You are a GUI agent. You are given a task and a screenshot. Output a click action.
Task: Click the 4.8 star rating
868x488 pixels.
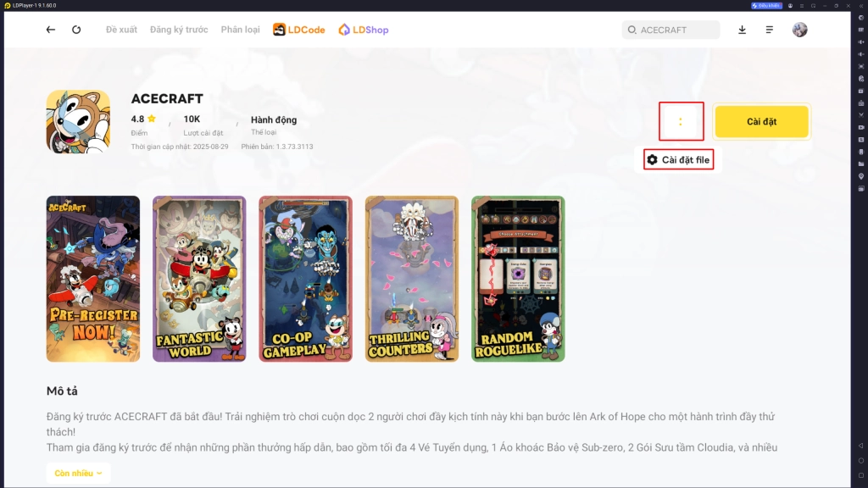143,119
